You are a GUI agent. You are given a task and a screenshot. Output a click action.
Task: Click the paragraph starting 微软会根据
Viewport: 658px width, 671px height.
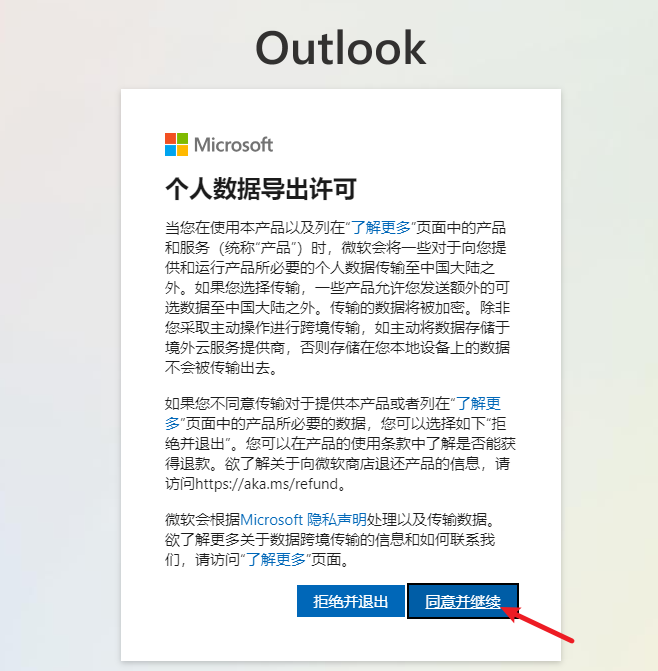coord(330,539)
